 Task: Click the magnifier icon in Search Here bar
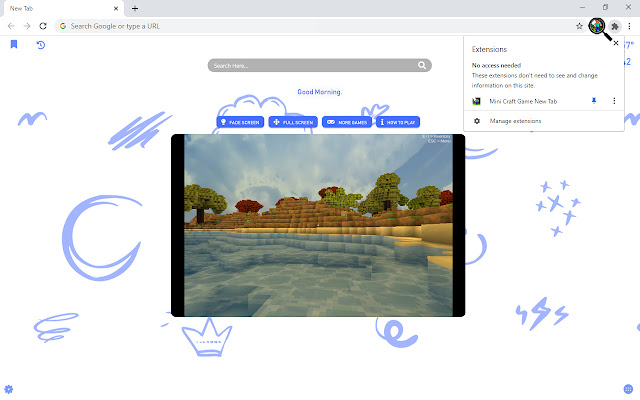pyautogui.click(x=422, y=65)
